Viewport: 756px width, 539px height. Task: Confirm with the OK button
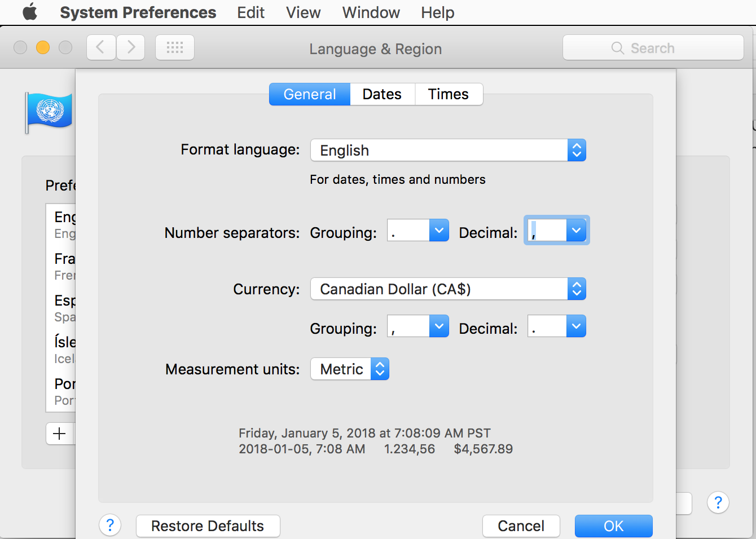614,526
